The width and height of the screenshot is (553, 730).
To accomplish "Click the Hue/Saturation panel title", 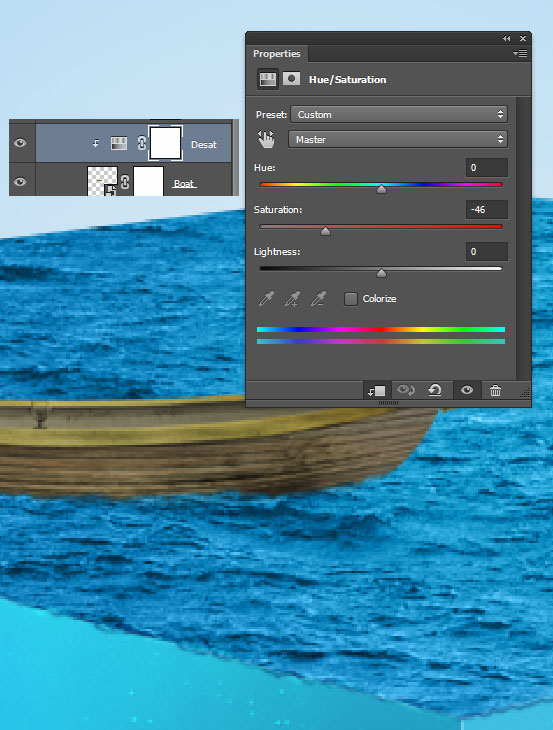I will (347, 80).
